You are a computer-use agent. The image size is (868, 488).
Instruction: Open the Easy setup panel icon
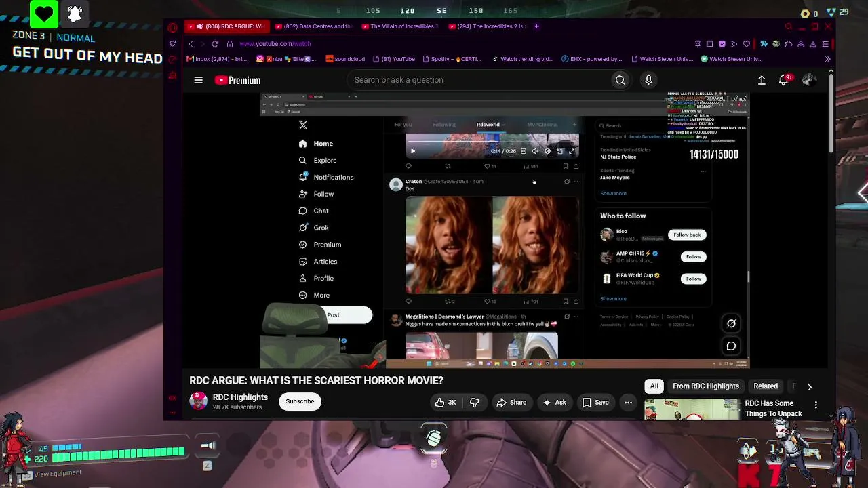click(x=825, y=44)
